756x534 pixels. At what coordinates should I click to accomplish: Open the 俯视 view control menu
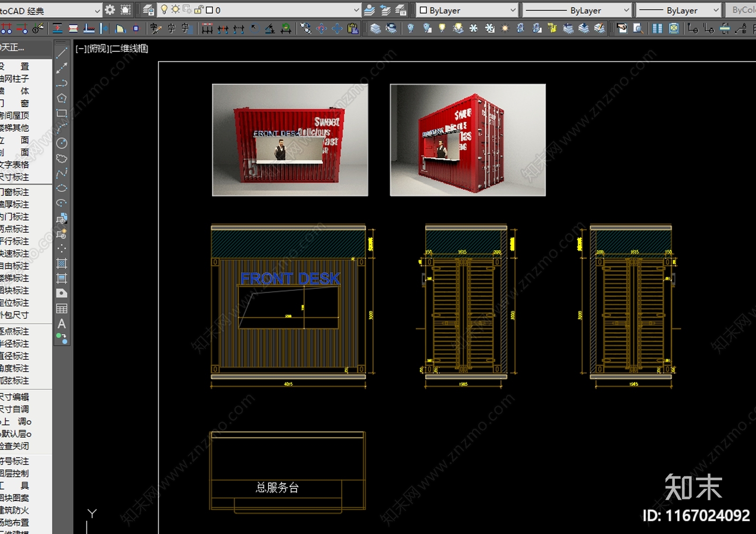click(98, 49)
